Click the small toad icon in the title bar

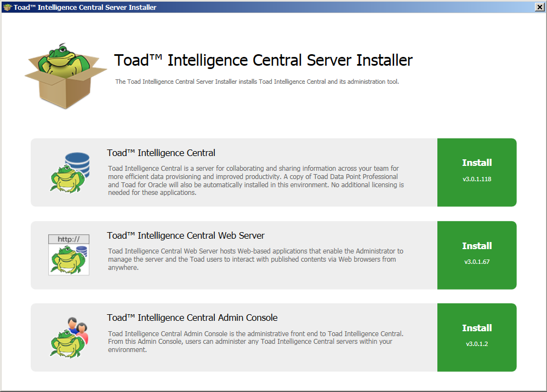click(7, 7)
